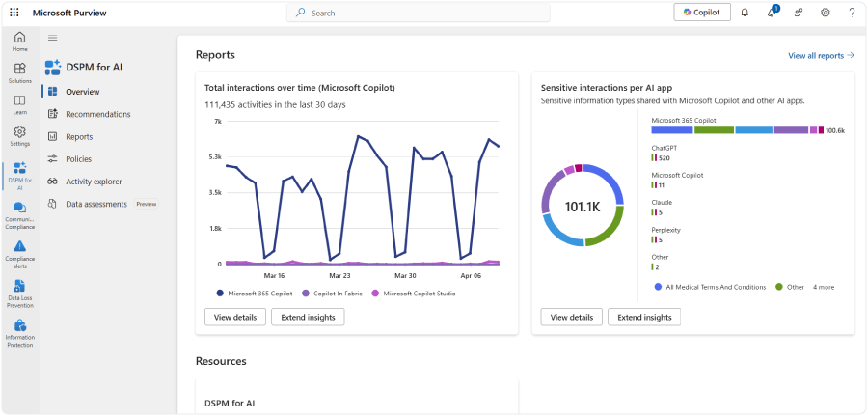Image resolution: width=868 pixels, height=420 pixels.
Task: Extend insights for sensitive interactions card
Action: pyautogui.click(x=644, y=317)
